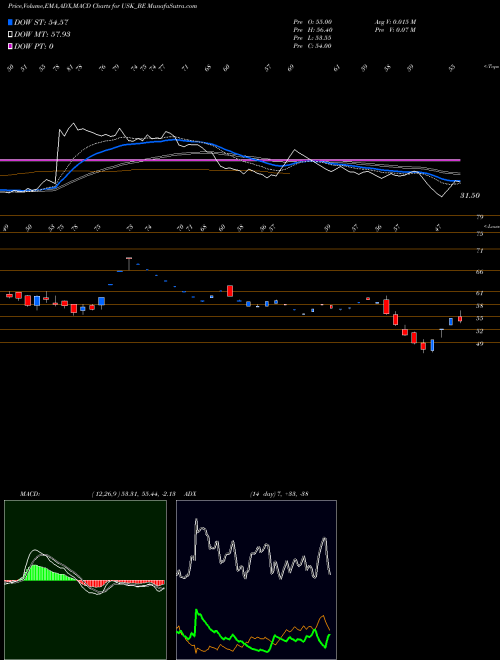Click the 66 price axis label
This screenshot has width=500, height=660.
[479, 272]
